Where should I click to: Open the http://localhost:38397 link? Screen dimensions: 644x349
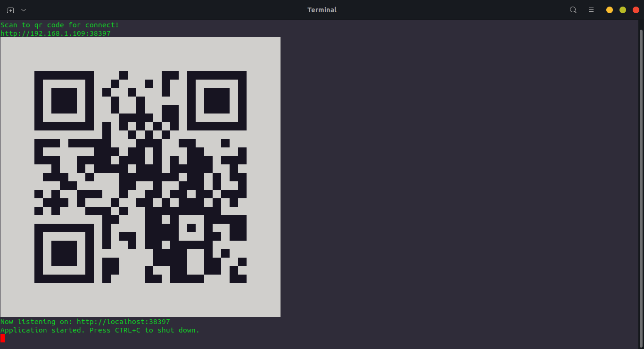pos(124,322)
